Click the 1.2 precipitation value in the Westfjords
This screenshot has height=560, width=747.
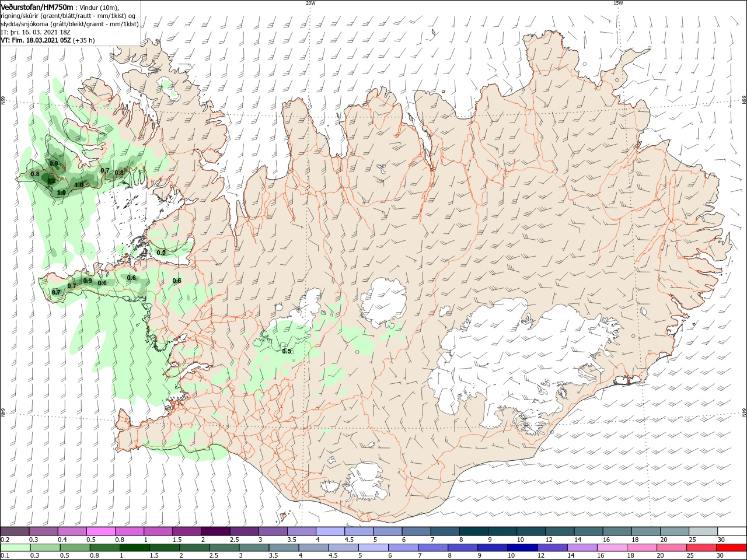[x=51, y=181]
